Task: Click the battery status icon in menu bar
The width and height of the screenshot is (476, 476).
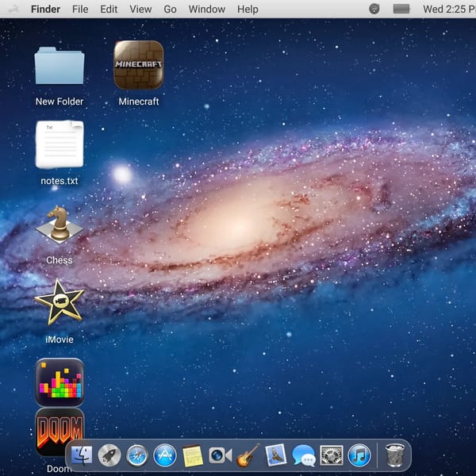Action: tap(401, 9)
